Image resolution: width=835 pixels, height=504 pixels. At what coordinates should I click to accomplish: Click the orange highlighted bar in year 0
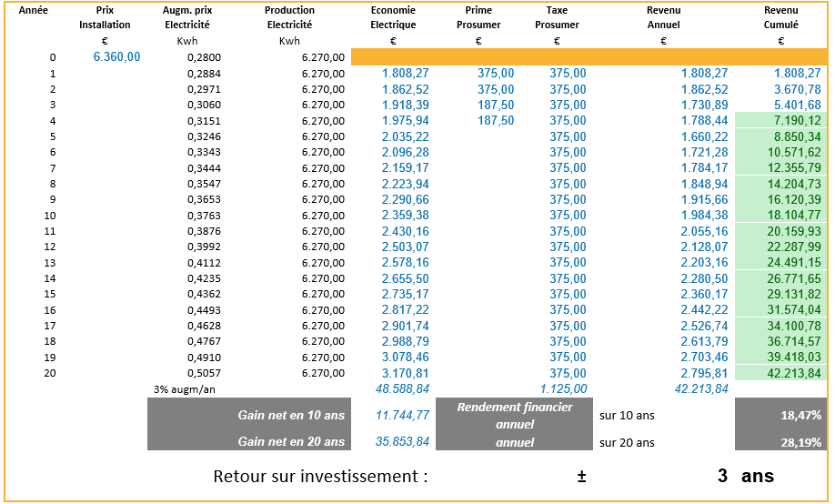[589, 57]
